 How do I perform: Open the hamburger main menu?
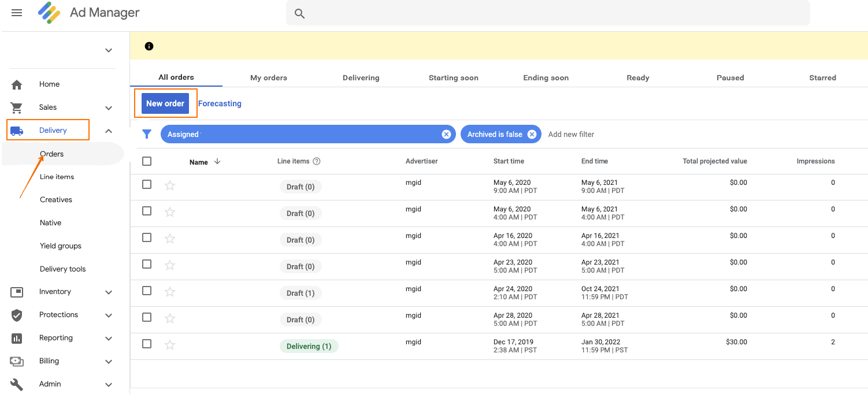coord(17,13)
